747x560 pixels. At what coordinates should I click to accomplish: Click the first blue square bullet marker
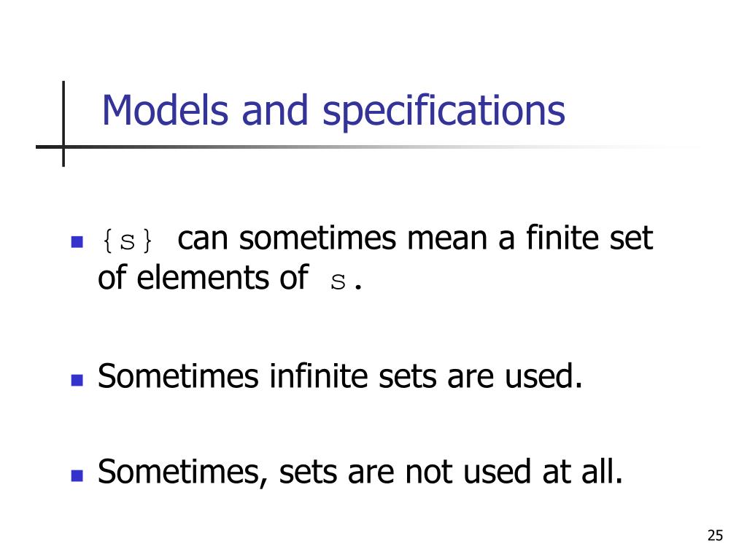coord(77,242)
